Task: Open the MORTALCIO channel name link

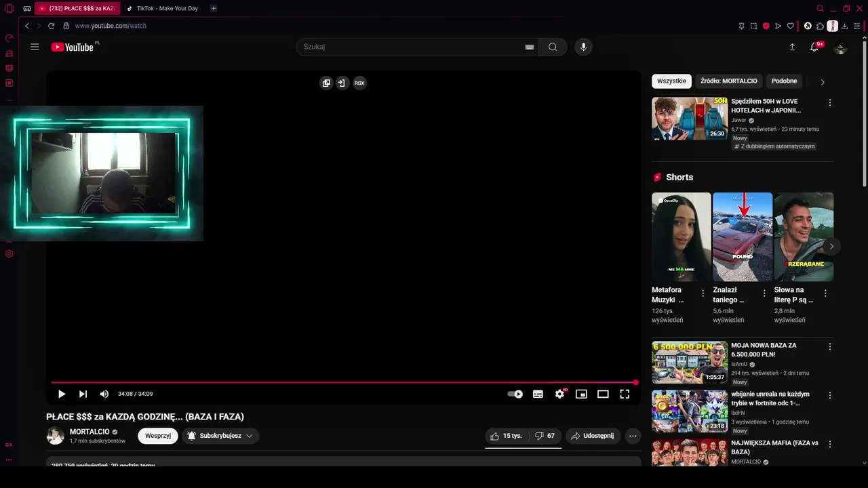Action: click(x=90, y=432)
